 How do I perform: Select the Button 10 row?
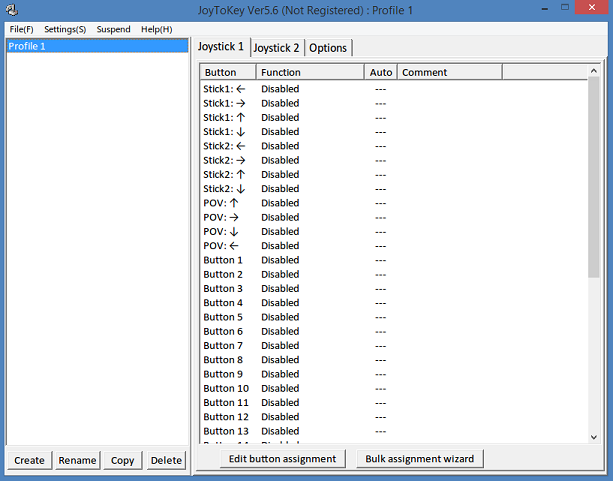(394, 389)
